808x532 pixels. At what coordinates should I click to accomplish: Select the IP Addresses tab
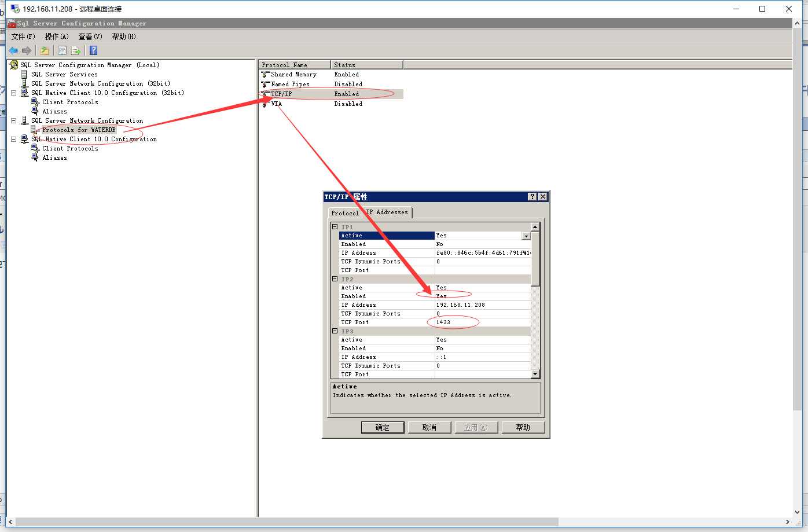[387, 212]
